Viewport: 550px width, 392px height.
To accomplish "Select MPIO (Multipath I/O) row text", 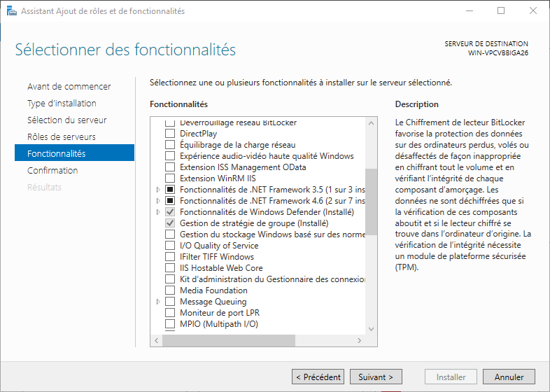I will 219,324.
